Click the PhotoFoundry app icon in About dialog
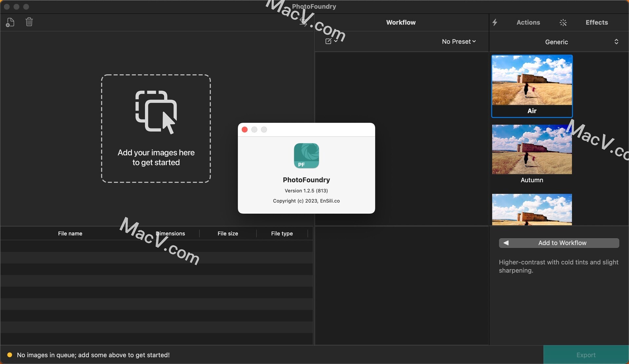Image resolution: width=629 pixels, height=364 pixels. (306, 156)
